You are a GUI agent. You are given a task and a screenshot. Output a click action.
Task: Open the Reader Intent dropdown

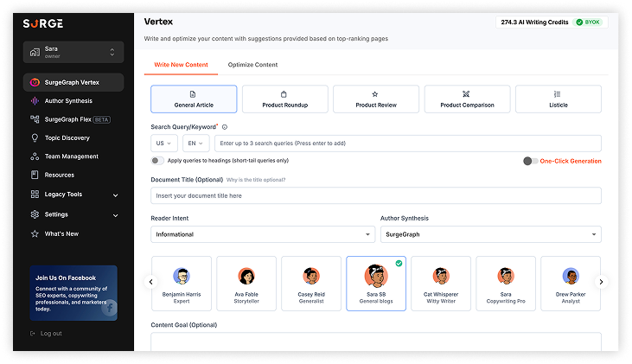tap(263, 234)
